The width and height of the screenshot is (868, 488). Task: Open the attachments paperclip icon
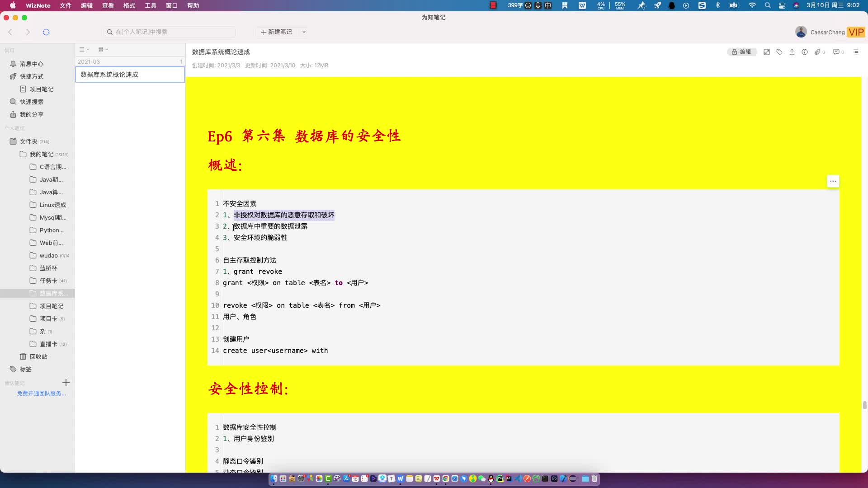coord(818,52)
